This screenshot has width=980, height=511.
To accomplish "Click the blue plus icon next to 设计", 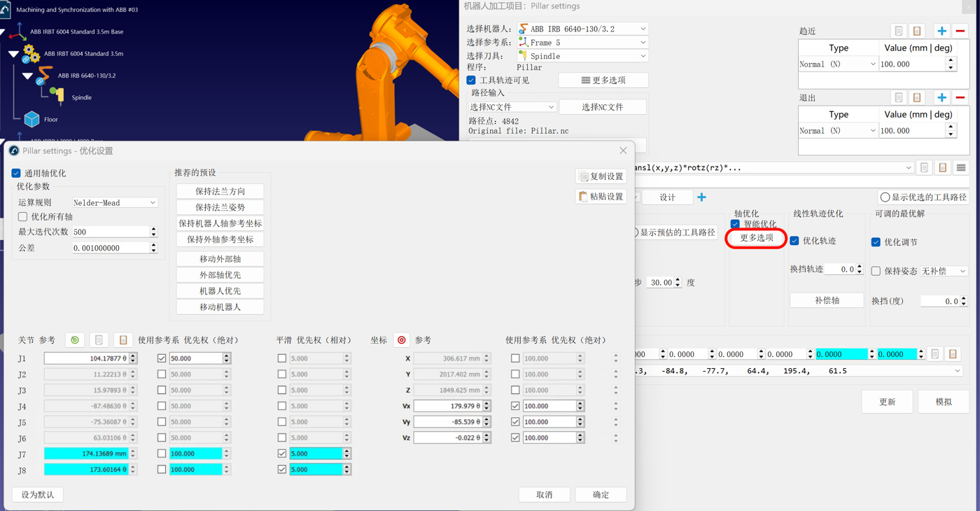I will click(x=701, y=197).
